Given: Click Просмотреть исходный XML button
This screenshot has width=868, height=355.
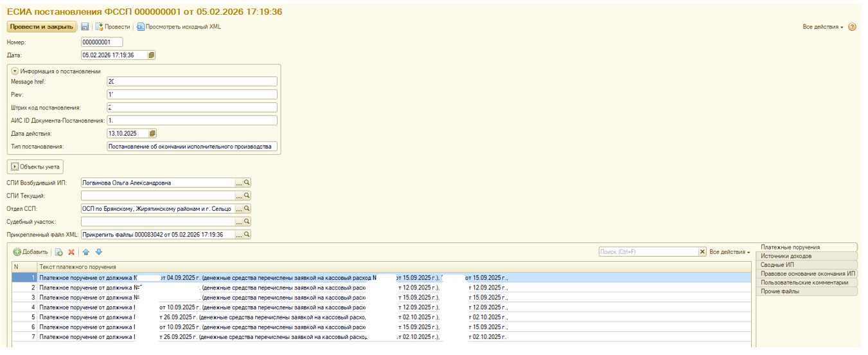Looking at the screenshot, I should (179, 27).
